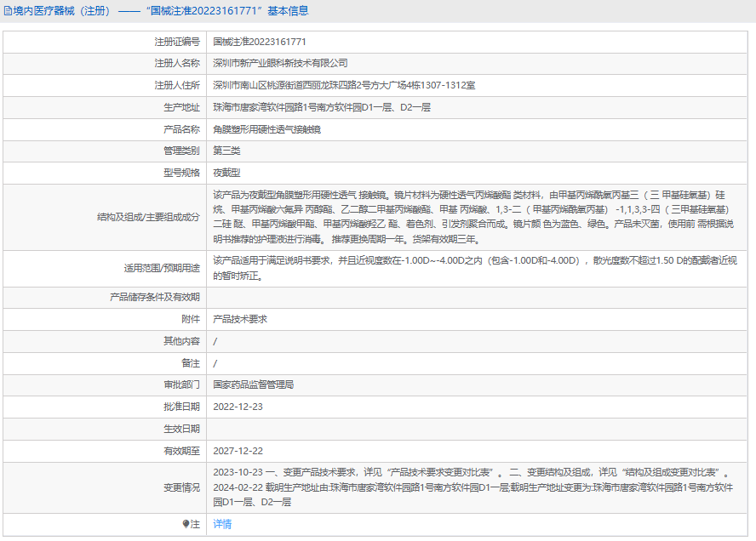756x541 pixels.
Task: Click the 适用范围/预期用途 description text
Action: click(472, 267)
